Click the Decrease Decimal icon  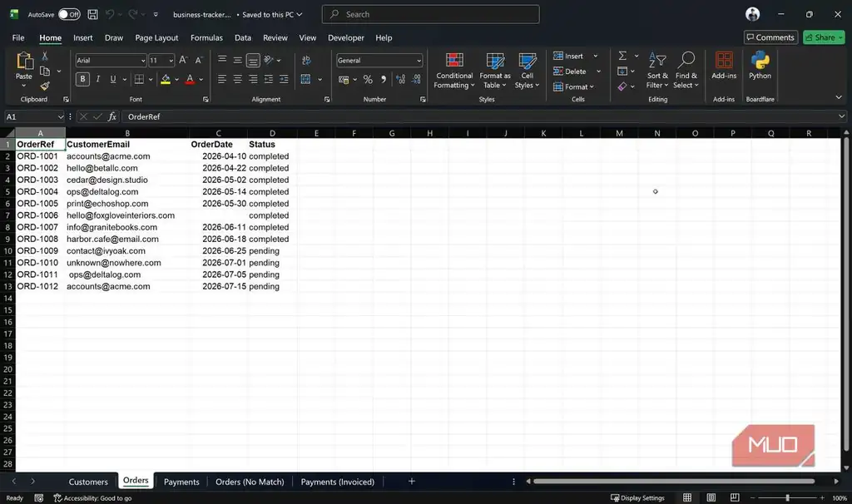coord(416,79)
